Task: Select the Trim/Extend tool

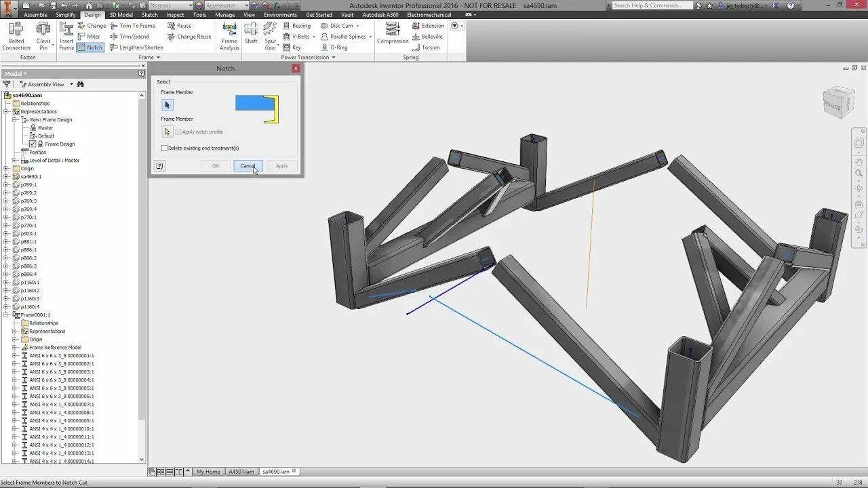Action: (130, 37)
